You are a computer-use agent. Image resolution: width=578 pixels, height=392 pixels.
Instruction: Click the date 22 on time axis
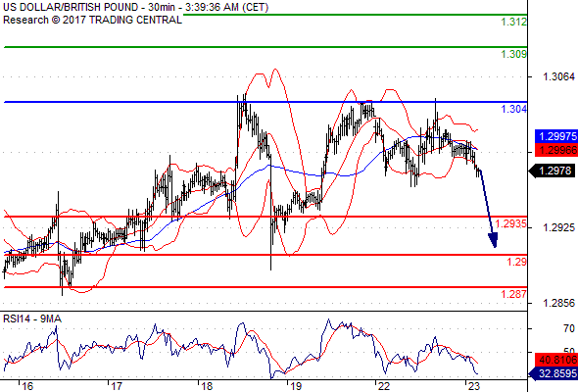(x=384, y=386)
